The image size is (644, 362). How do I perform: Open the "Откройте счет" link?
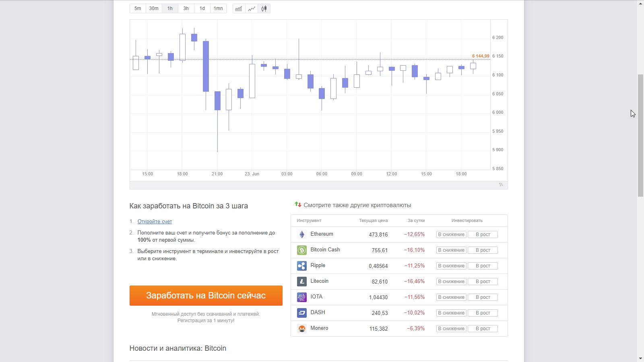(x=155, y=222)
